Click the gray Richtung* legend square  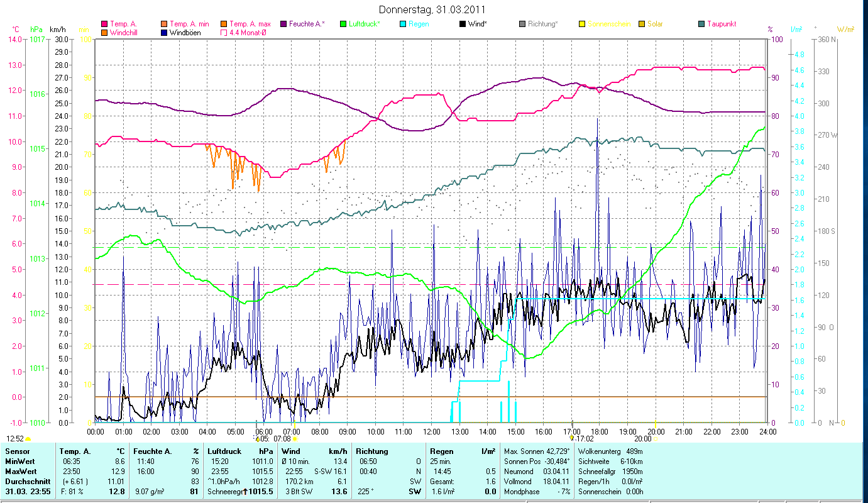[x=522, y=25]
